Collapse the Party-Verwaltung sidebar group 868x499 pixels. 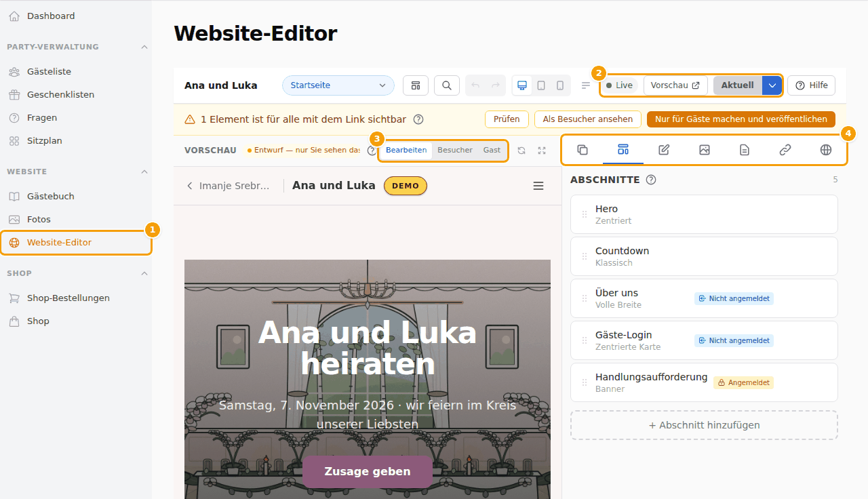click(x=144, y=47)
